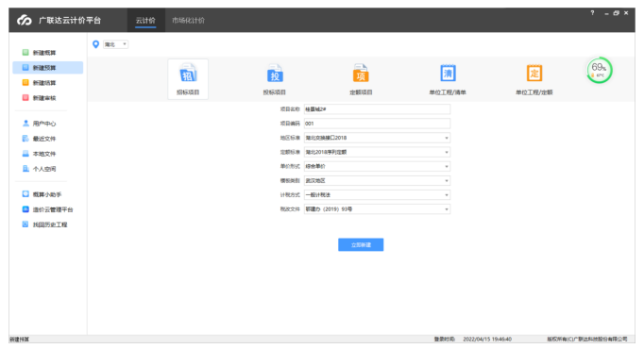
Task: Click the 项目编码 field showing 001
Action: (x=377, y=124)
